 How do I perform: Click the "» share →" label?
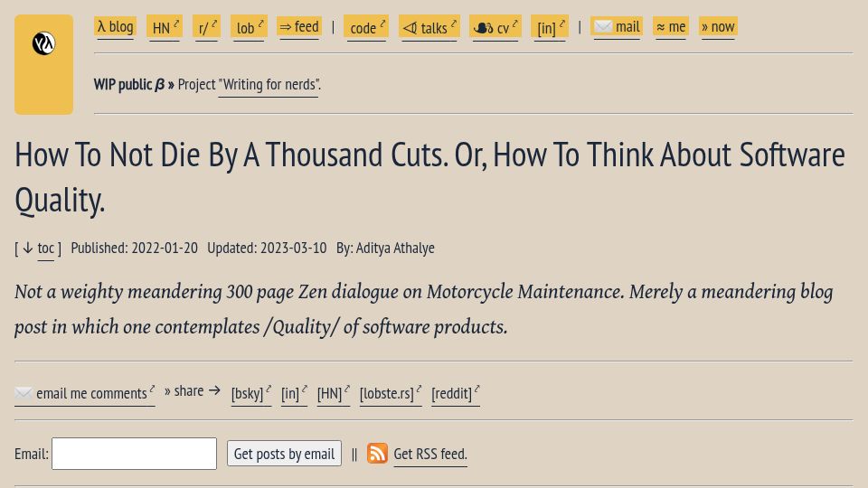(x=192, y=390)
